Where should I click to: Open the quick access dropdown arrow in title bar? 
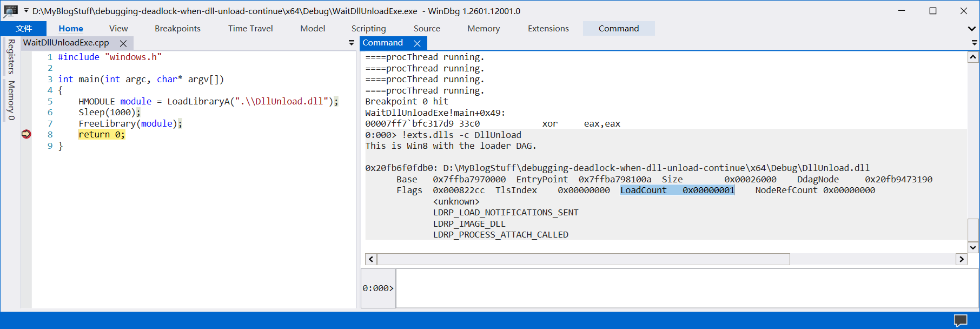(x=26, y=11)
